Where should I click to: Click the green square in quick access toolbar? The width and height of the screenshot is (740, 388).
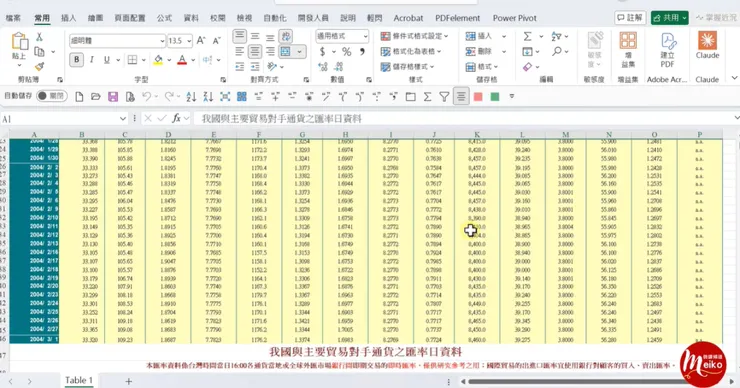coord(495,97)
